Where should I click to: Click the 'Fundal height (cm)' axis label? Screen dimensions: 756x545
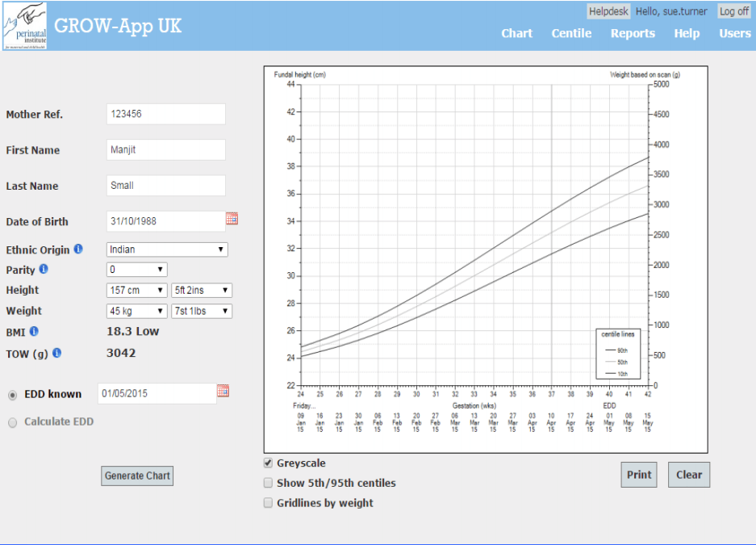(300, 75)
